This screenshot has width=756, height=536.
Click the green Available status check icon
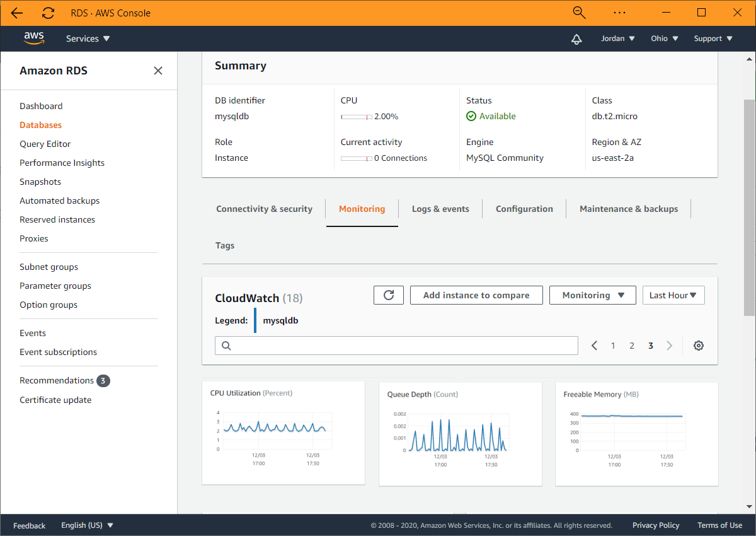(x=471, y=116)
